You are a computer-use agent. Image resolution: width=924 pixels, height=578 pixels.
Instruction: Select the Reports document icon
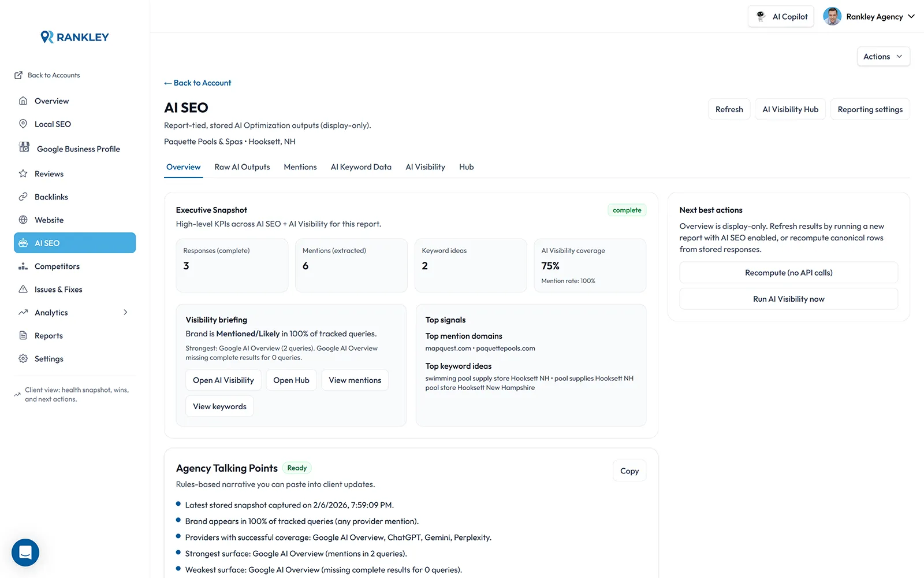23,335
